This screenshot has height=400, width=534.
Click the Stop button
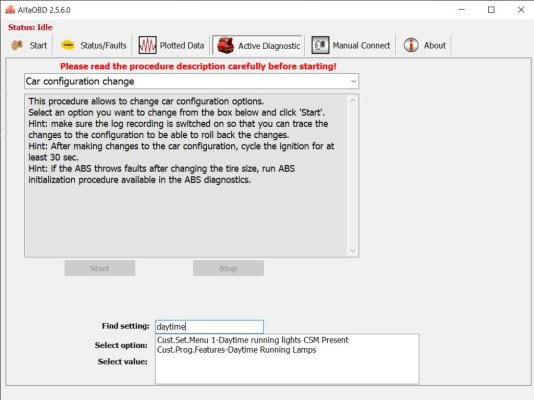228,268
